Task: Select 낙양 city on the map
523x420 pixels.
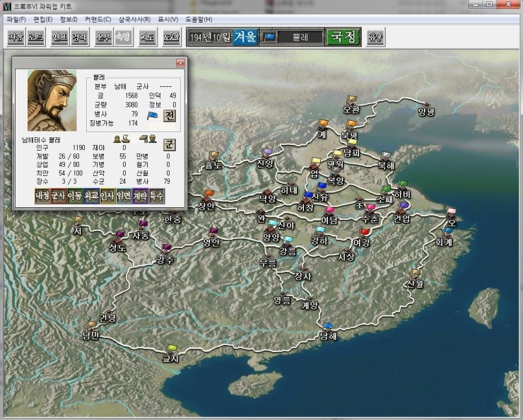Action: click(267, 195)
